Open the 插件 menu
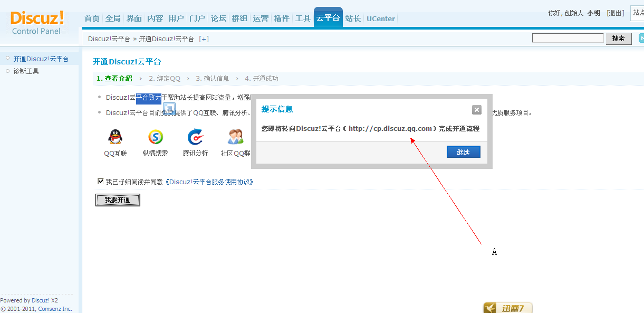Viewport: 644px width, 313px height. click(282, 18)
